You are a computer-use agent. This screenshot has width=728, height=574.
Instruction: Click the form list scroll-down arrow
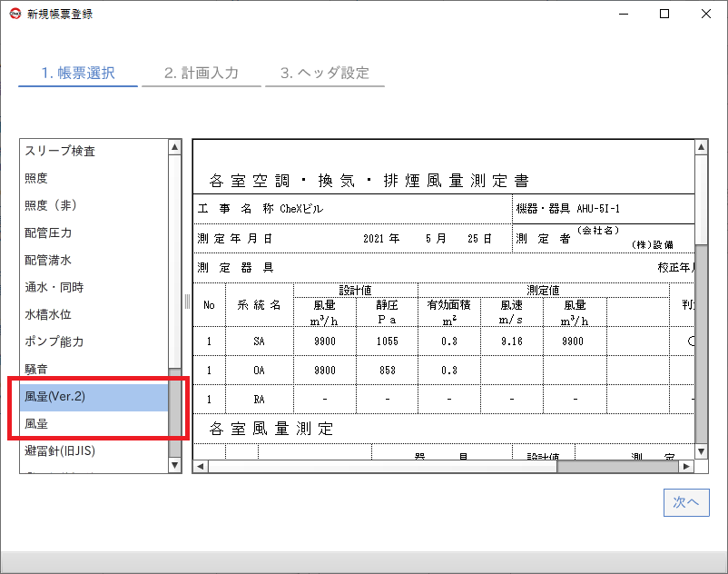click(175, 465)
